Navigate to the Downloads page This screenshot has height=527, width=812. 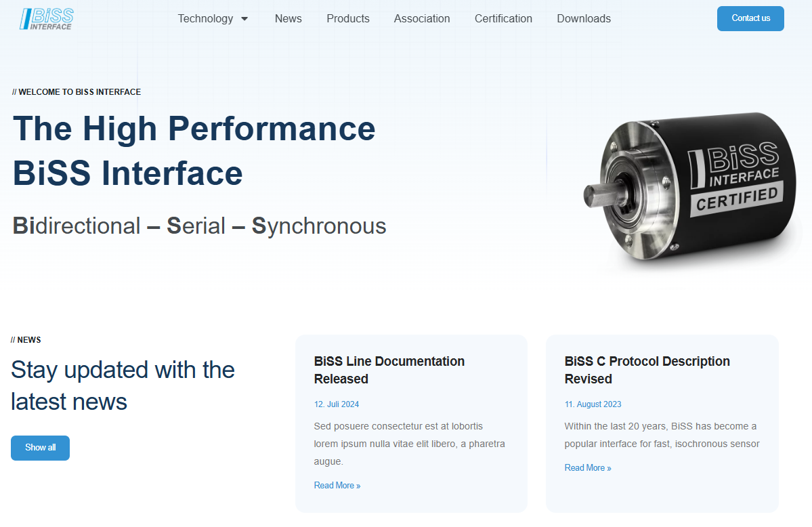[583, 18]
